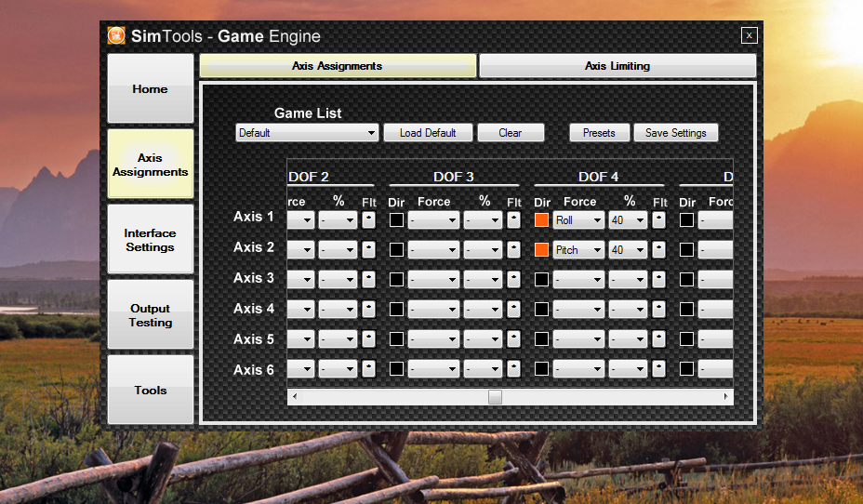Click DOF 2 Flt knob for Axis 5

pyautogui.click(x=369, y=338)
